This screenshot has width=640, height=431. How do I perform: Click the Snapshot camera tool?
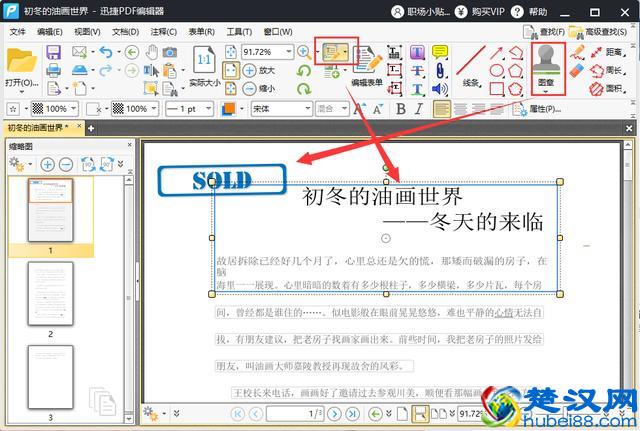(x=170, y=52)
